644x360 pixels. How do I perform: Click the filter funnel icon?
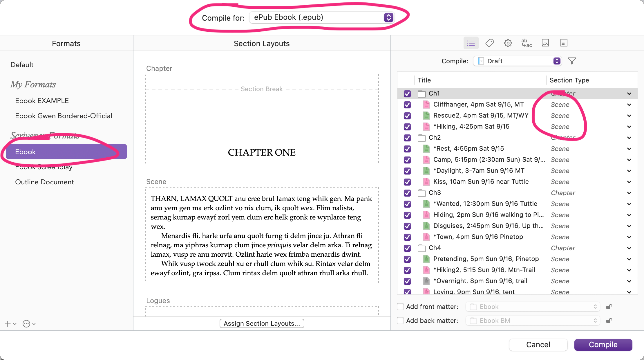pyautogui.click(x=572, y=61)
